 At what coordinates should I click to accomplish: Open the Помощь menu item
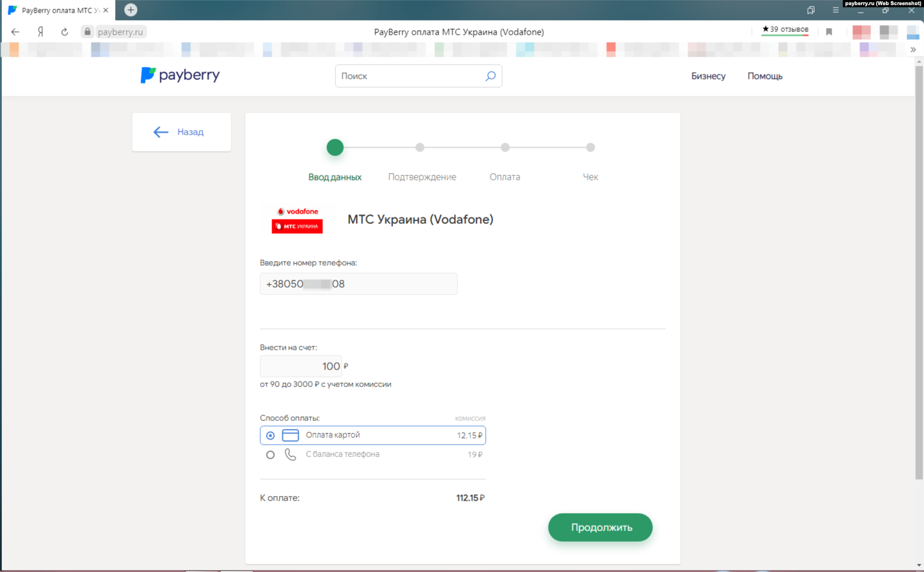point(765,76)
